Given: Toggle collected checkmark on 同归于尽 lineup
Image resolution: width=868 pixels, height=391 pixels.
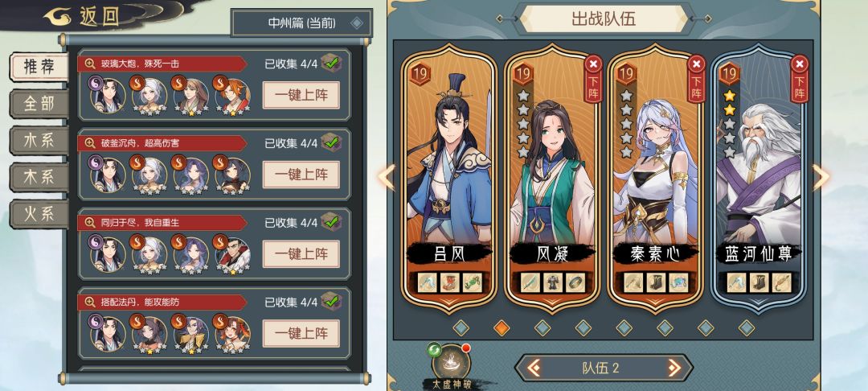Looking at the screenshot, I should (331, 222).
